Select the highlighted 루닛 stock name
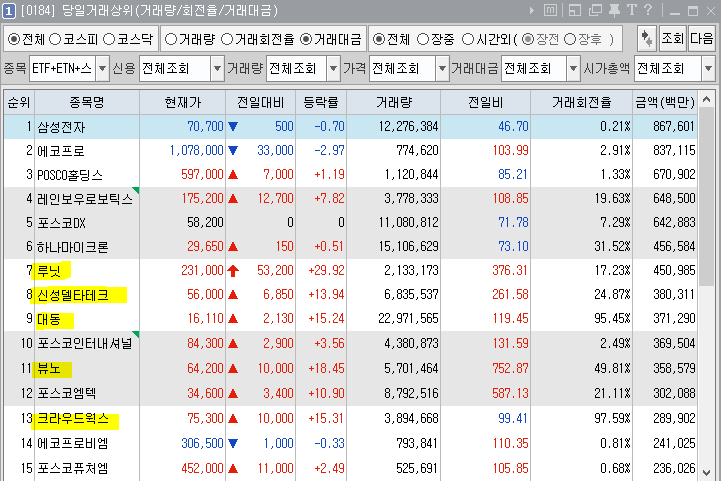 point(49,271)
